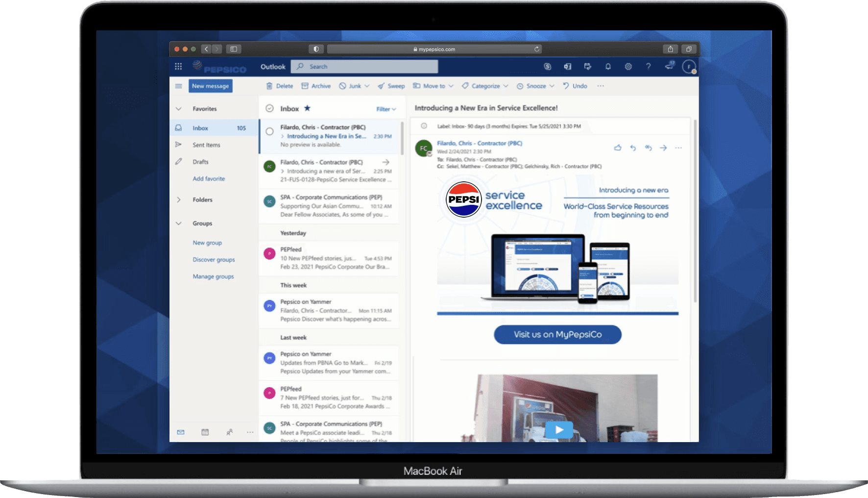Screen dimensions: 868x498
Task: Open the help question mark icon
Action: (648, 67)
